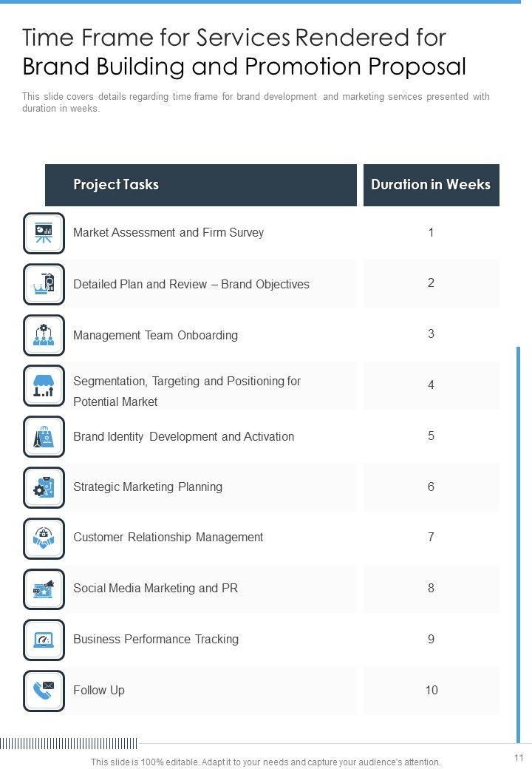Select the Strategic Marketing Planning gear icon

[x=44, y=487]
